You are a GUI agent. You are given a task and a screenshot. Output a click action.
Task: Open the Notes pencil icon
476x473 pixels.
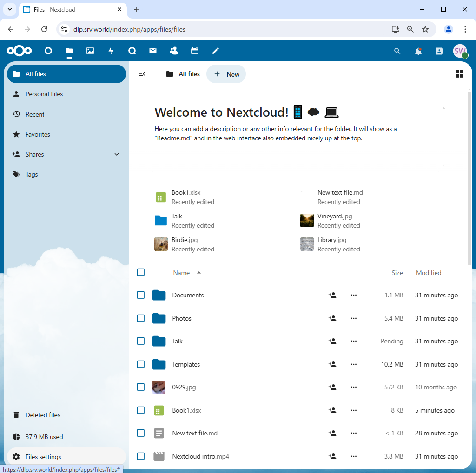(216, 51)
